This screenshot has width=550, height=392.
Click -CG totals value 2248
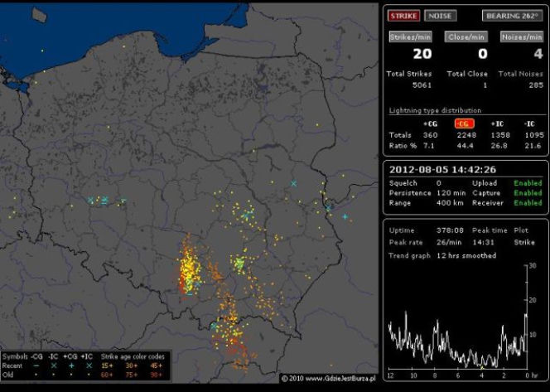coord(466,135)
